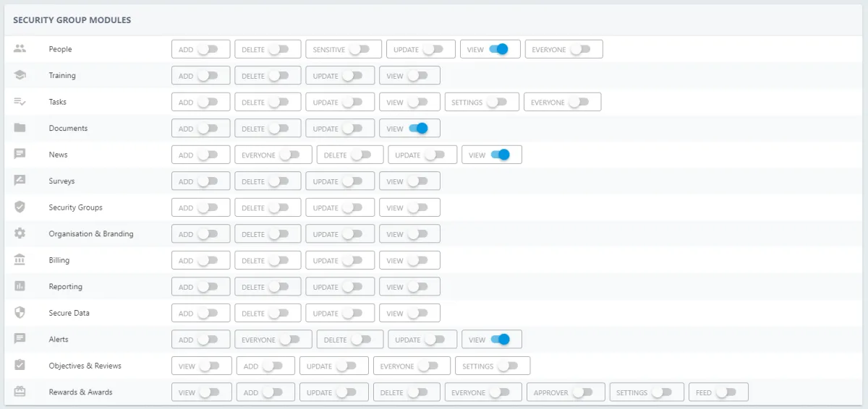This screenshot has height=409, width=868.
Task: Click the Objectives & Reviews label
Action: 85,366
